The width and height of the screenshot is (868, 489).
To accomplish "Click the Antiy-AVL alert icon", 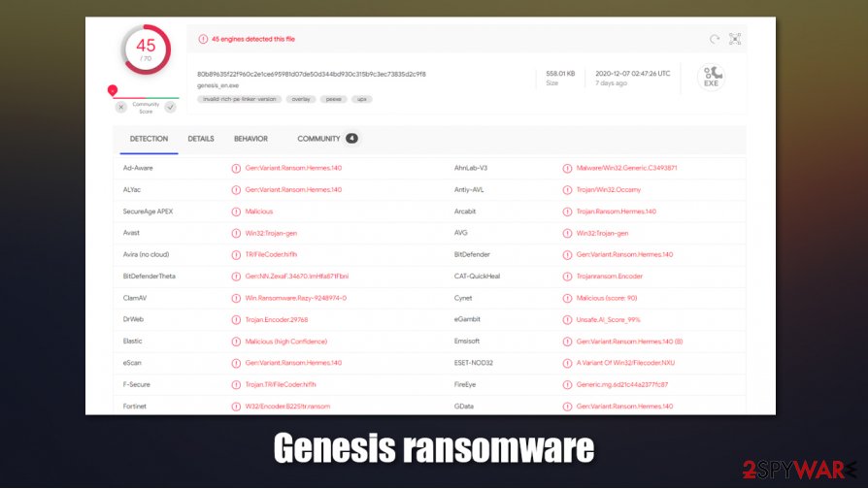I will [567, 190].
